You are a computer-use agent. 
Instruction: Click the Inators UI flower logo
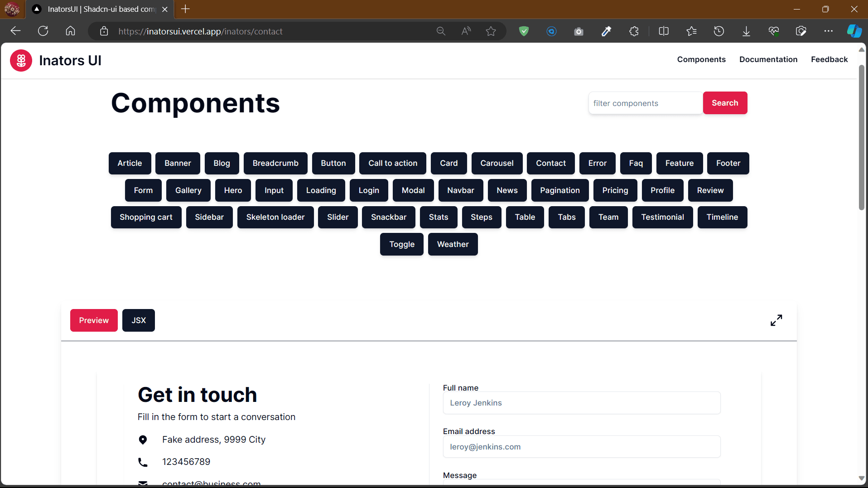point(21,60)
